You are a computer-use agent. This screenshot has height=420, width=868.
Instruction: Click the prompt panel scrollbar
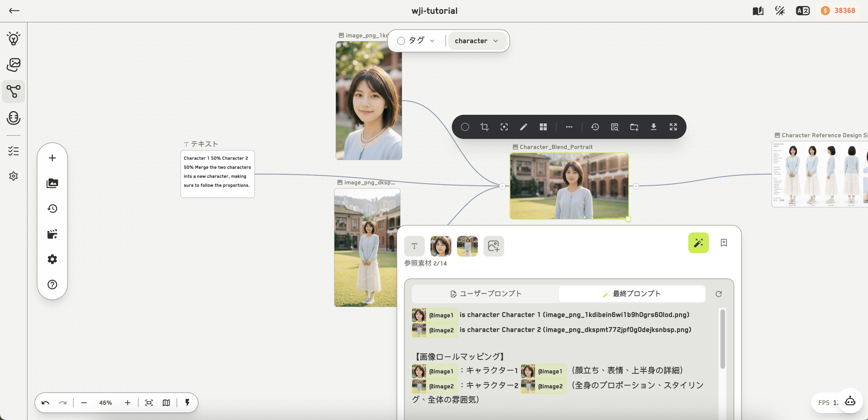pos(722,339)
